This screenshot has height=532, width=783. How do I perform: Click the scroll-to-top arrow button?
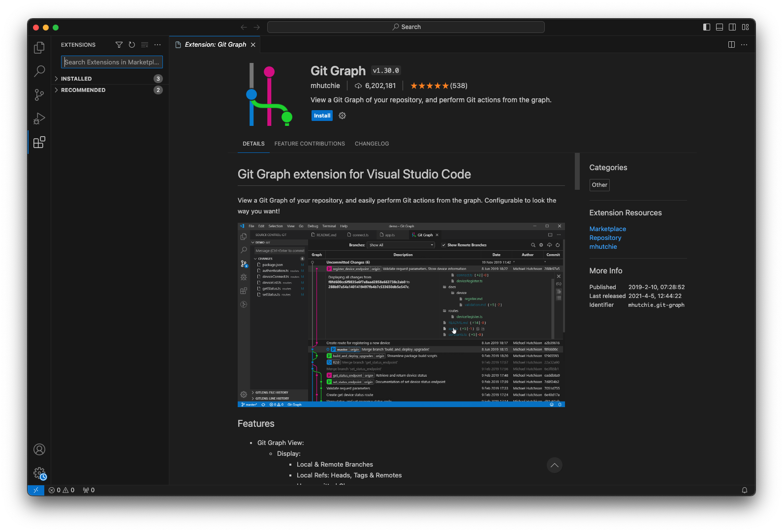click(x=555, y=465)
